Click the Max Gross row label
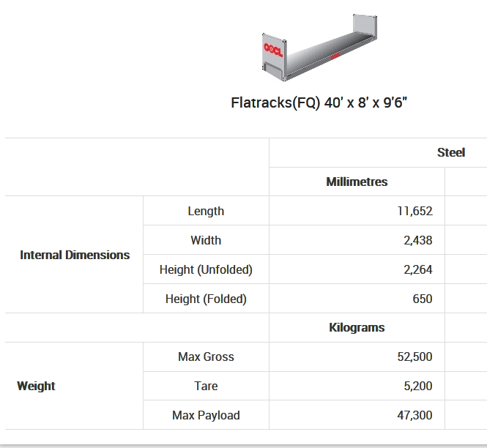Image resolution: width=487 pixels, height=448 pixels. pyautogui.click(x=206, y=356)
